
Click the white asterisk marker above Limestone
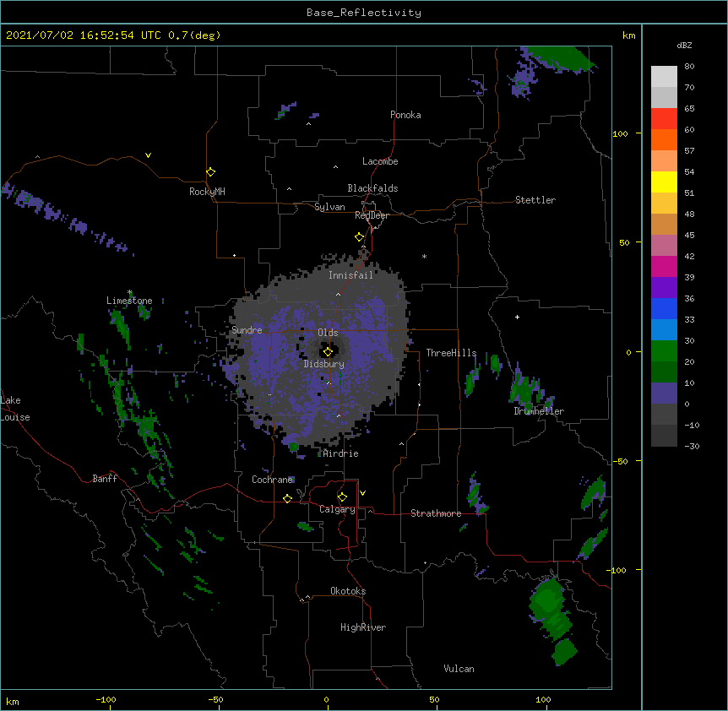(129, 292)
